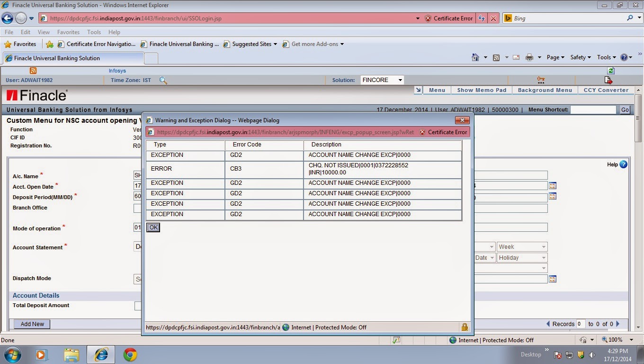The height and width of the screenshot is (364, 644).
Task: Click the blue Help question mark icon
Action: pos(623,164)
